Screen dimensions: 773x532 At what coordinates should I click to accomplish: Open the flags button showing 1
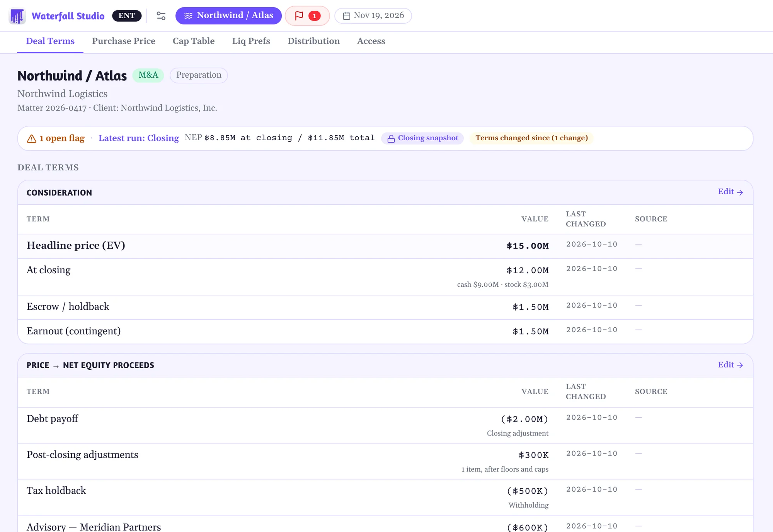click(307, 16)
